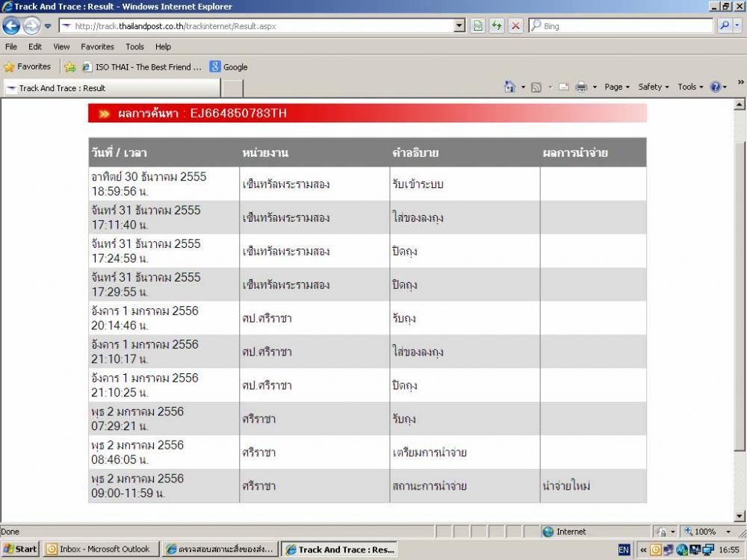Click the Home icon in command bar
Image resolution: width=747 pixels, height=560 pixels.
(x=509, y=87)
